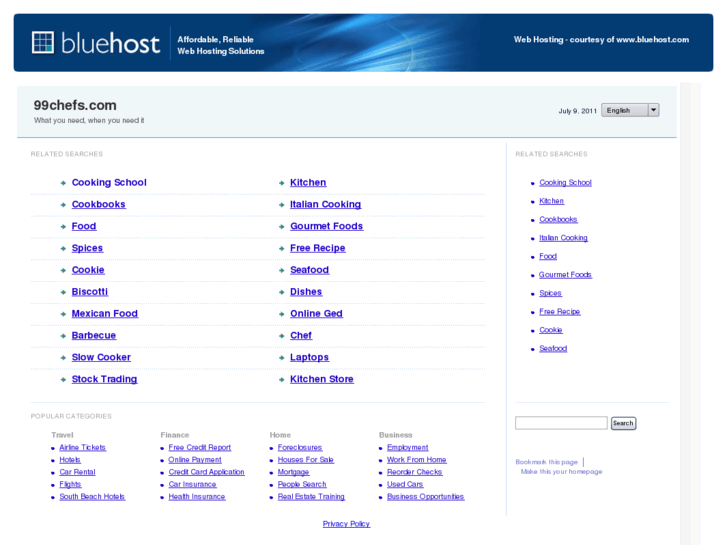
Task: Open Airline Tickets under Travel
Action: coord(83,448)
